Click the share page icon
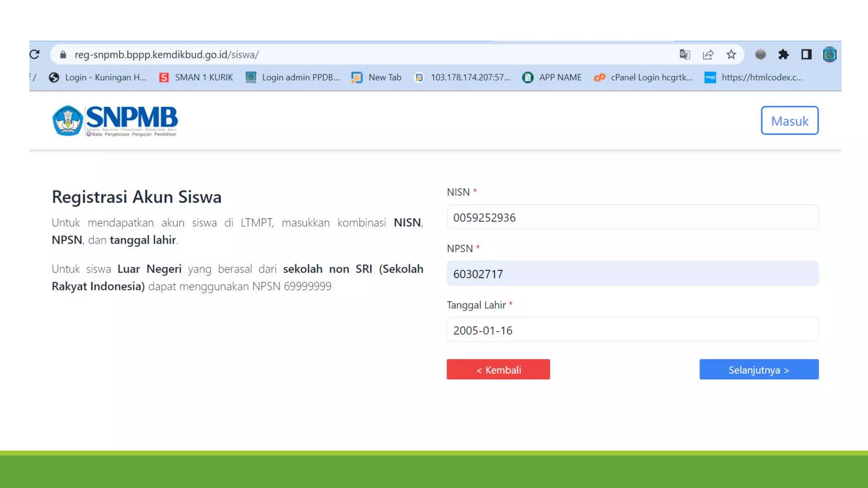Screen dimensions: 868x488 point(708,55)
